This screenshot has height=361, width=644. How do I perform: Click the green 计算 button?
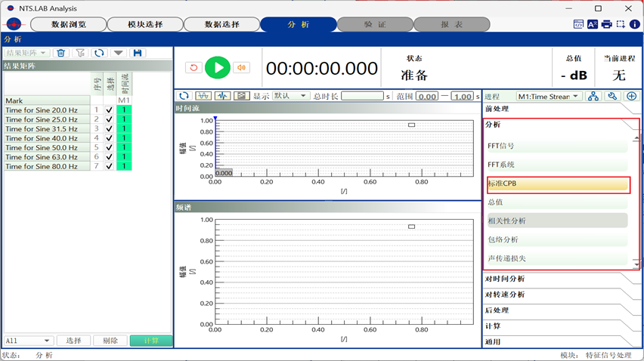click(150, 341)
